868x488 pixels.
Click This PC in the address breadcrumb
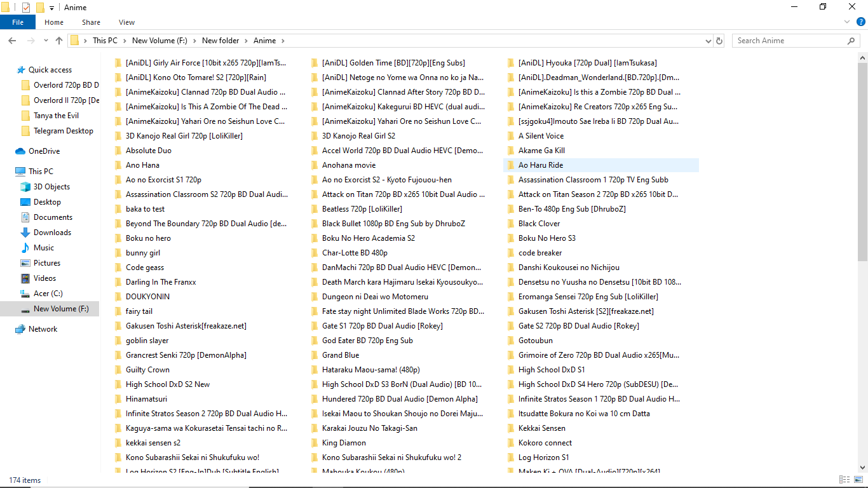(x=105, y=41)
